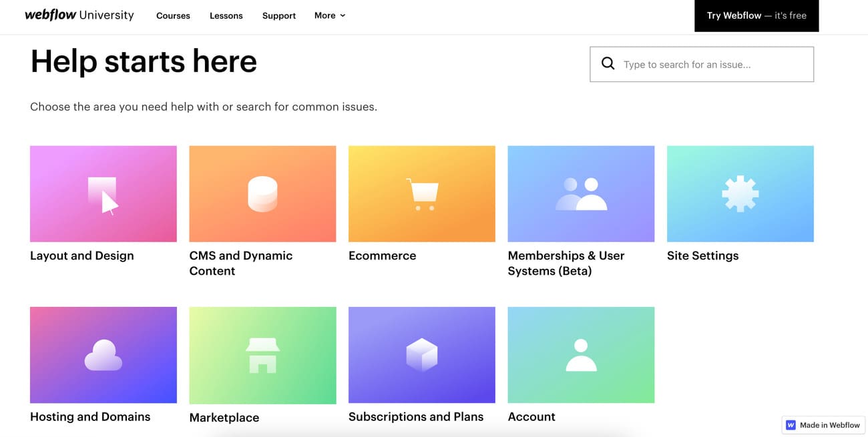Click the Try Webflow button
Viewport: 868px width, 437px height.
point(756,15)
